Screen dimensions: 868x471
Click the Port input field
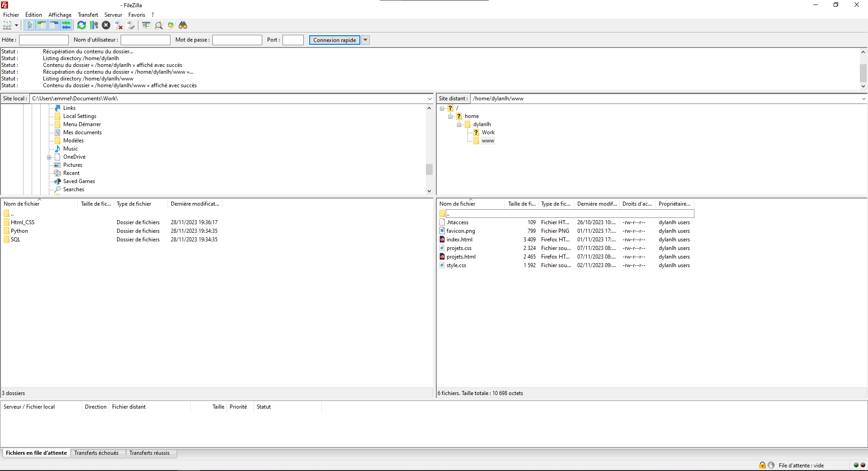coord(293,40)
